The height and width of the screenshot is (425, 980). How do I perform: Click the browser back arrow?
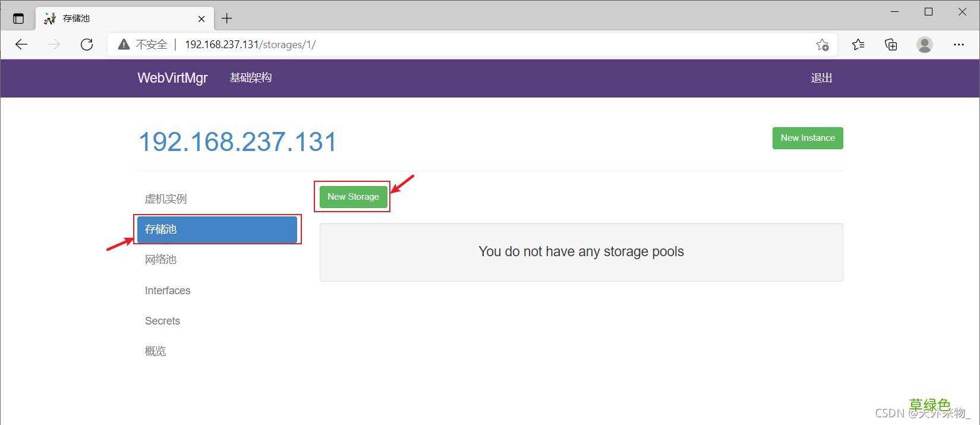coord(21,45)
